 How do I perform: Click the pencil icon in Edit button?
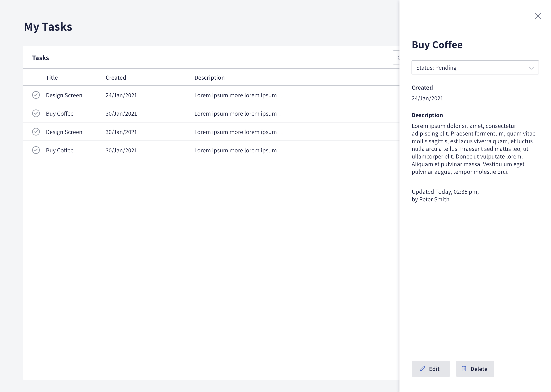click(x=422, y=369)
